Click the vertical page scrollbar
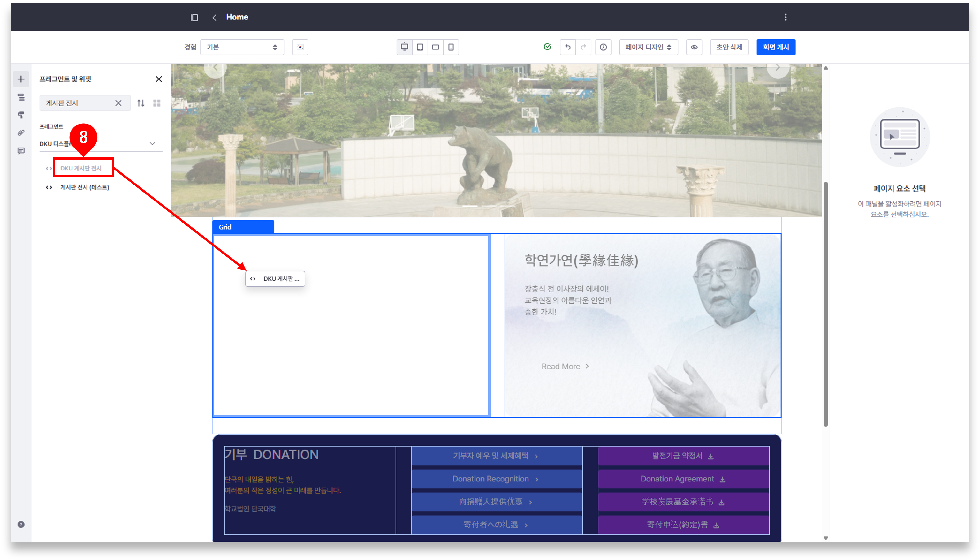This screenshot has height=560, width=980. click(825, 304)
